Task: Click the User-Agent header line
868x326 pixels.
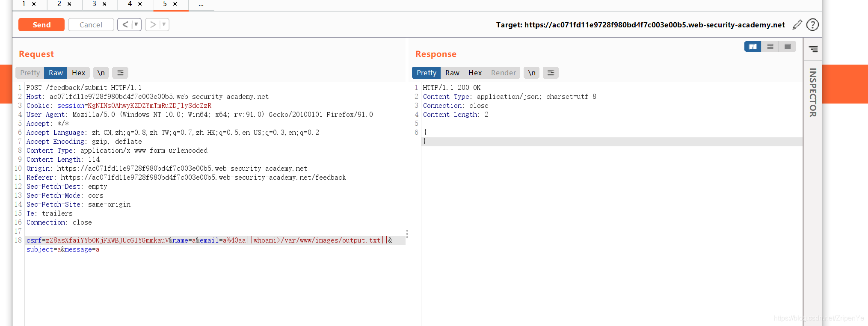Action: (x=200, y=115)
